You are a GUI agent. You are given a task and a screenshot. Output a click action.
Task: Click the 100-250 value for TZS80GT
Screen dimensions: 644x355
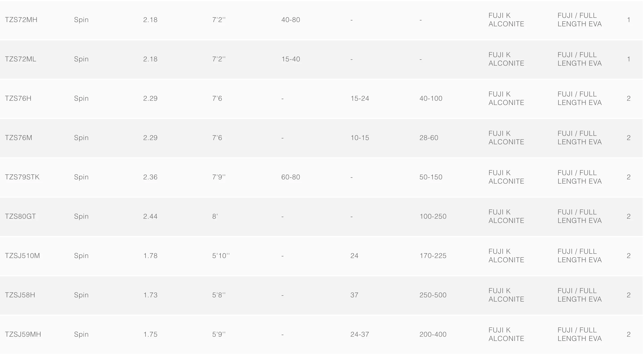coord(433,217)
